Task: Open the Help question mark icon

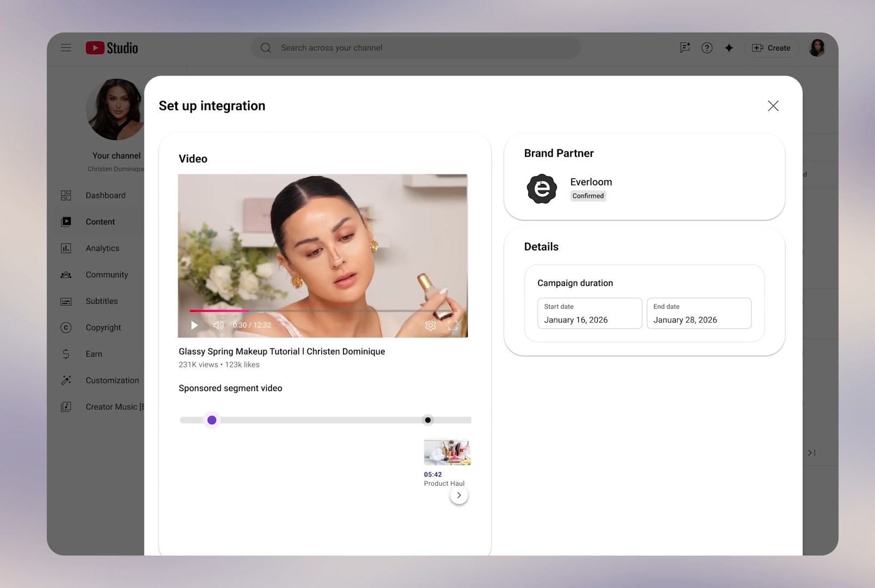Action: point(707,48)
